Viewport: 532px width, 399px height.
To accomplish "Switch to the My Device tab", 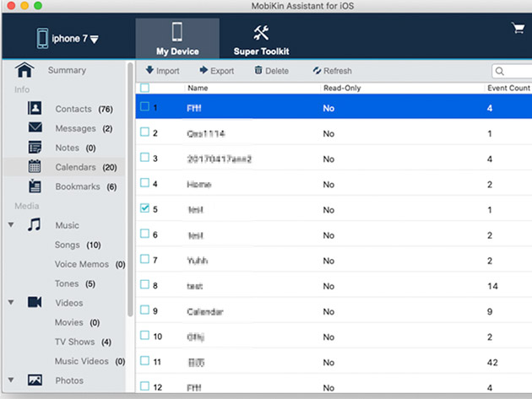I will (x=177, y=38).
